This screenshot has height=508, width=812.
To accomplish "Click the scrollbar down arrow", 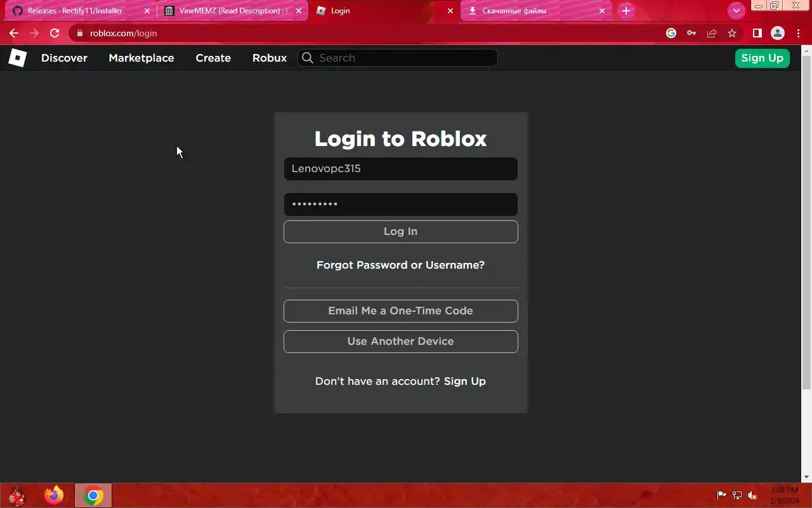I will click(807, 477).
